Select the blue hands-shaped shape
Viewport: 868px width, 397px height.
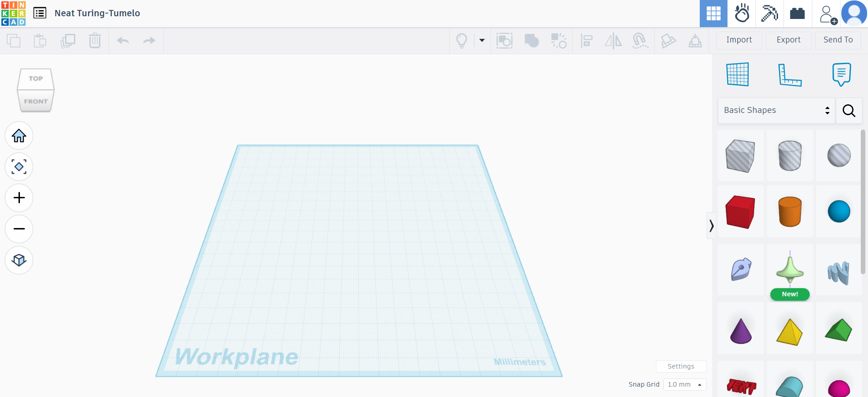(839, 273)
